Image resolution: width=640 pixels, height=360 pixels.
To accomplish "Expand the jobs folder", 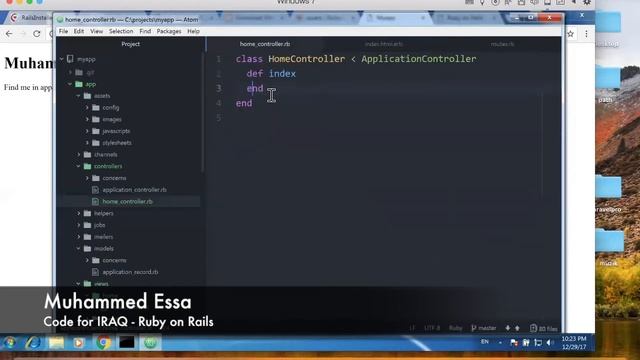I will [x=78, y=225].
